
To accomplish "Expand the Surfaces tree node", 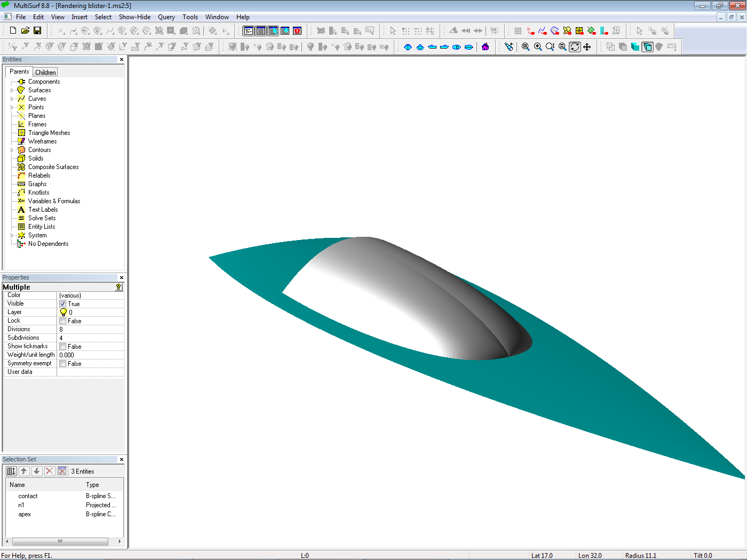I will (x=12, y=90).
